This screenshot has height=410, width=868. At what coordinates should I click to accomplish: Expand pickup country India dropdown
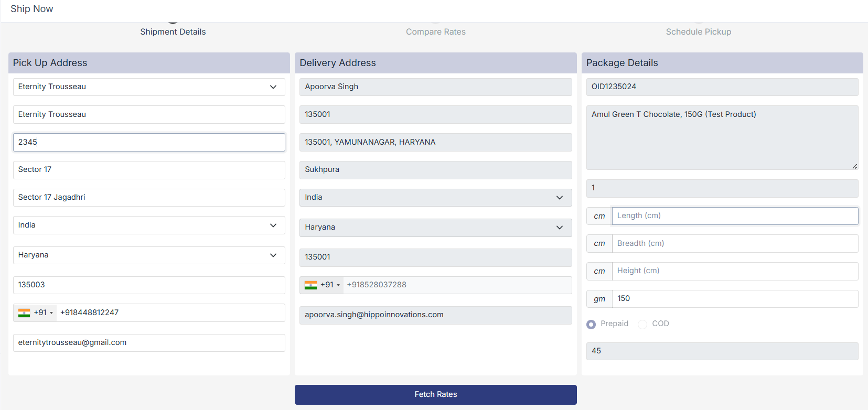pos(149,225)
